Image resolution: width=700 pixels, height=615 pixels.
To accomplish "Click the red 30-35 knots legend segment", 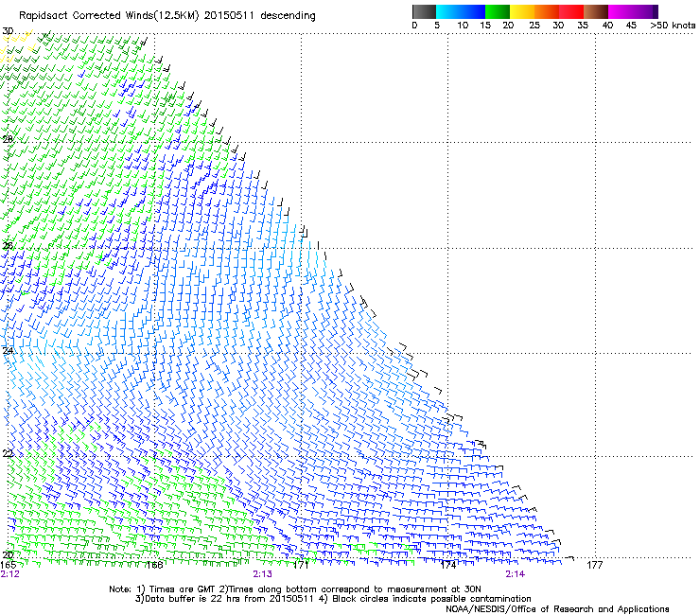I will pos(571,11).
